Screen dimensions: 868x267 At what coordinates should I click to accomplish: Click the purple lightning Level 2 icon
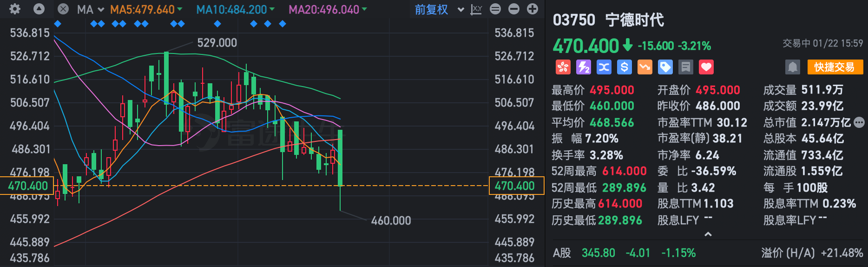[584, 67]
